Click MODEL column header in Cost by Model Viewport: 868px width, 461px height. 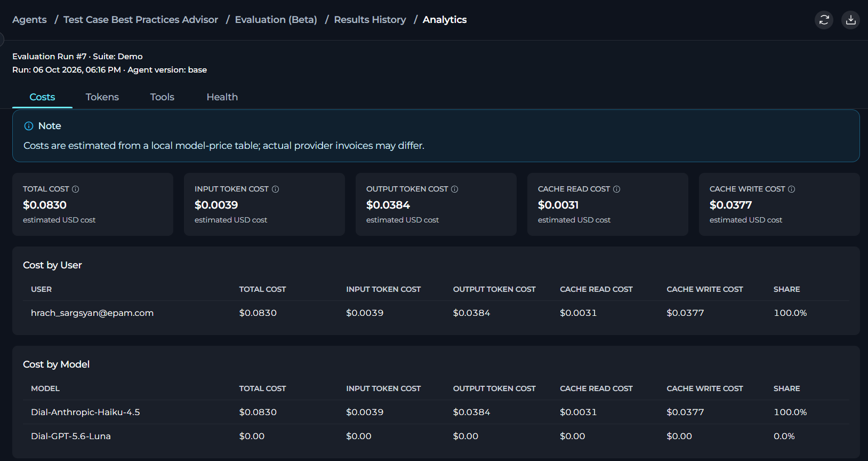pyautogui.click(x=45, y=388)
